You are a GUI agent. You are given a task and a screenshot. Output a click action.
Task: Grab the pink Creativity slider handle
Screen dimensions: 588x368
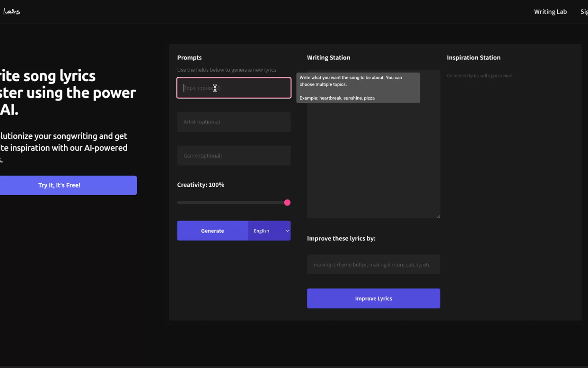[287, 203]
